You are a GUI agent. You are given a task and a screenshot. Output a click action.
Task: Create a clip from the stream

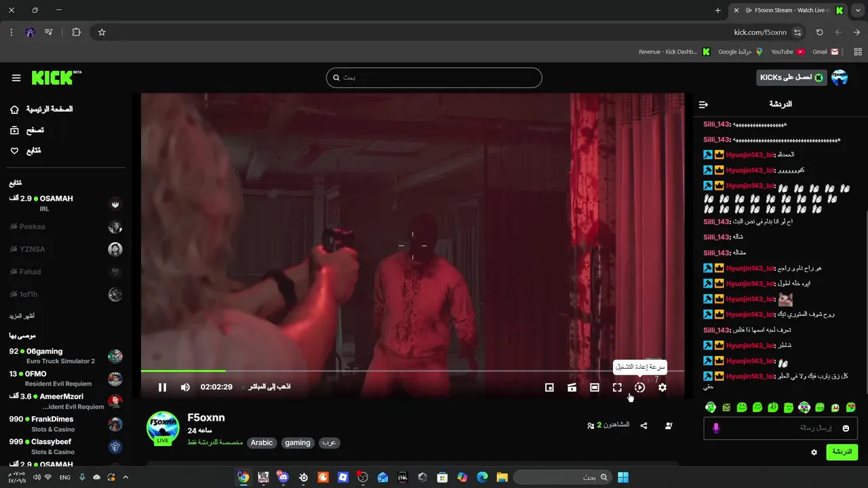pyautogui.click(x=572, y=387)
